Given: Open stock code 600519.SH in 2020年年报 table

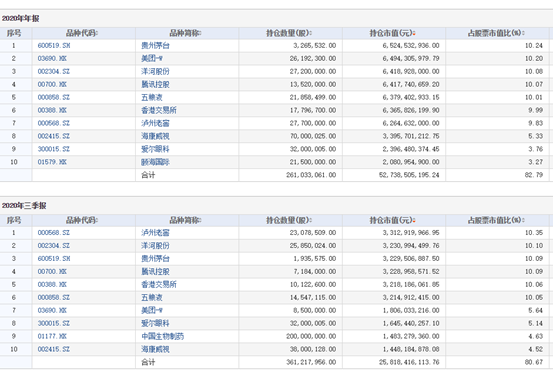Looking at the screenshot, I should (54, 45).
